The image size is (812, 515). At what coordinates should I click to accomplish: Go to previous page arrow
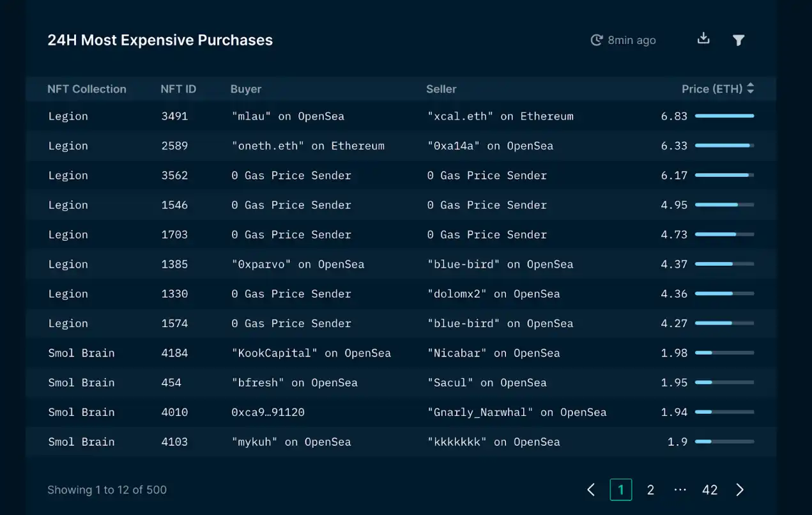[591, 490]
